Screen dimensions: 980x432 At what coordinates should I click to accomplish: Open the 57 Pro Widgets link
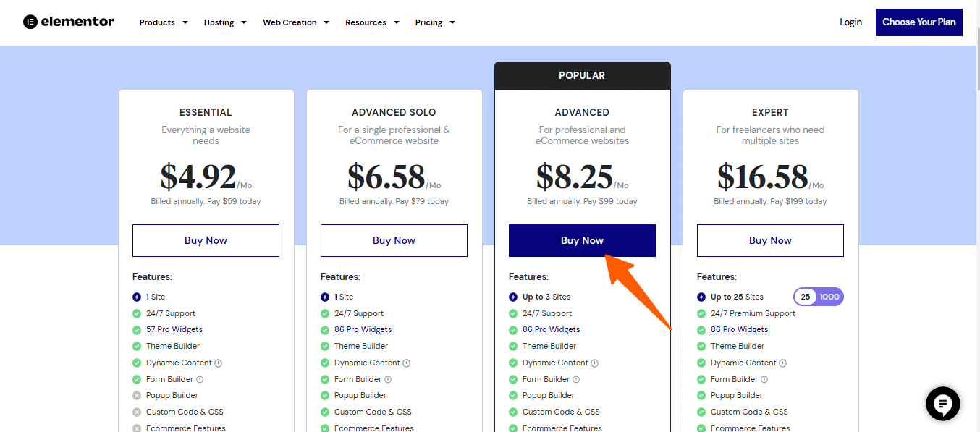click(x=174, y=329)
